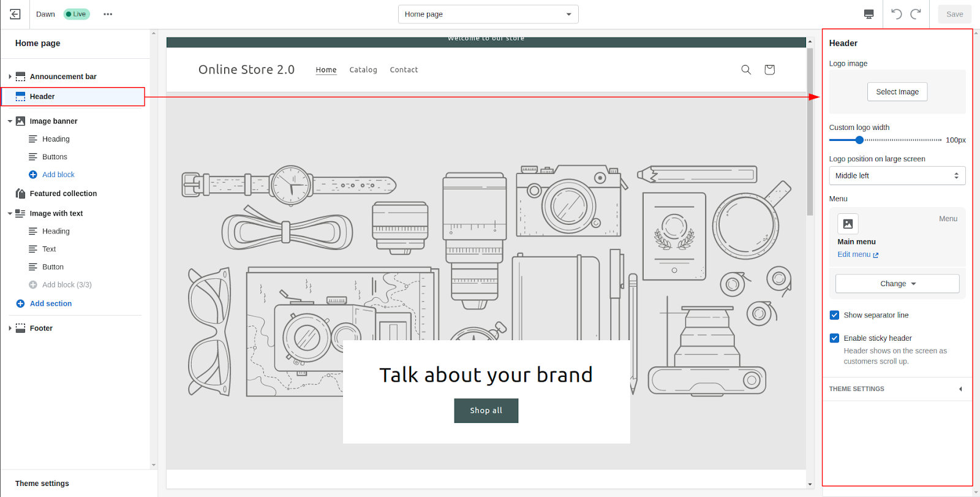Click the Header section icon
Viewport: 980px width, 497px height.
click(20, 96)
